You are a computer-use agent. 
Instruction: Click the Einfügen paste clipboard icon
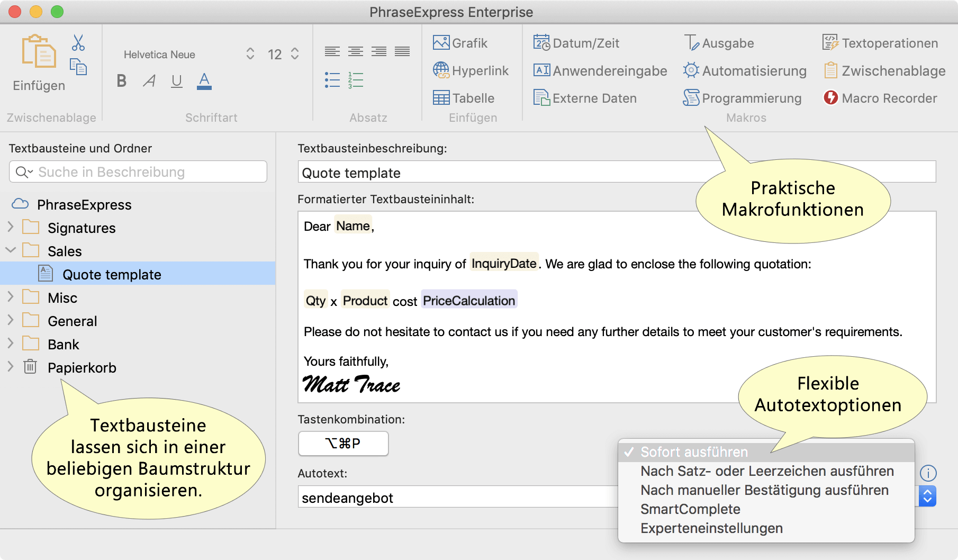(39, 52)
